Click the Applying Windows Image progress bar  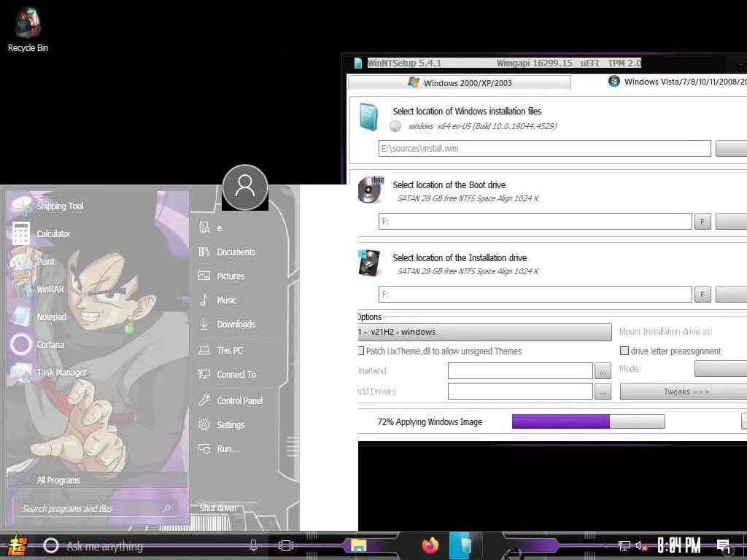[589, 421]
